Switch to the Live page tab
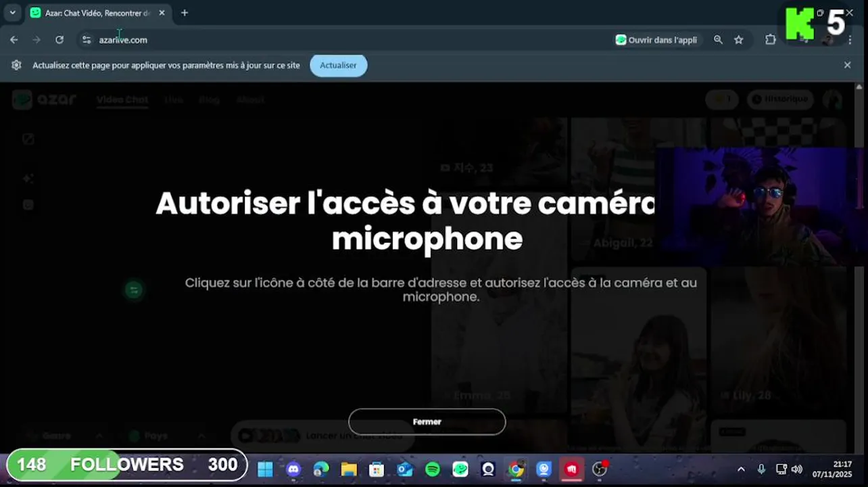The width and height of the screenshot is (868, 487). click(174, 99)
